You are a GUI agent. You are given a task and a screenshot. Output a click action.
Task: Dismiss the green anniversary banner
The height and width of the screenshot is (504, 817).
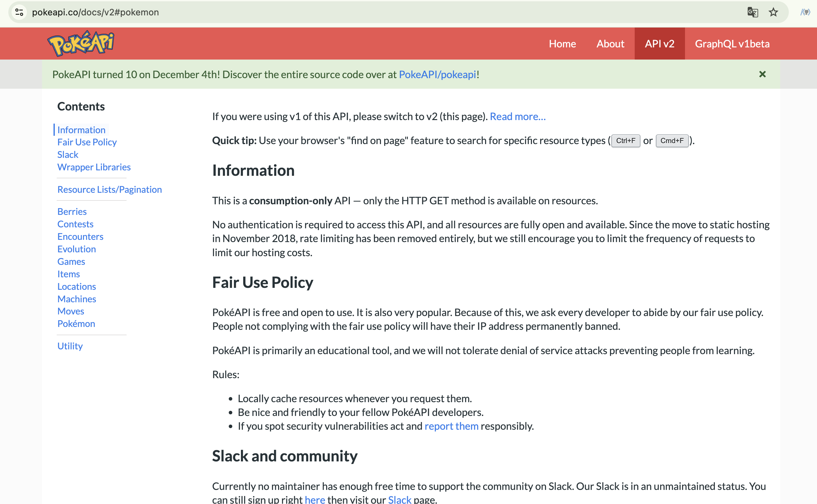click(762, 74)
